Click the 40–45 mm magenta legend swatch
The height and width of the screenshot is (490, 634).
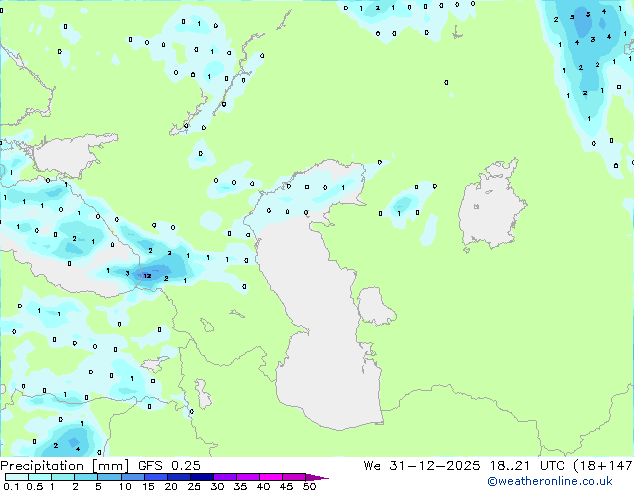(x=271, y=477)
